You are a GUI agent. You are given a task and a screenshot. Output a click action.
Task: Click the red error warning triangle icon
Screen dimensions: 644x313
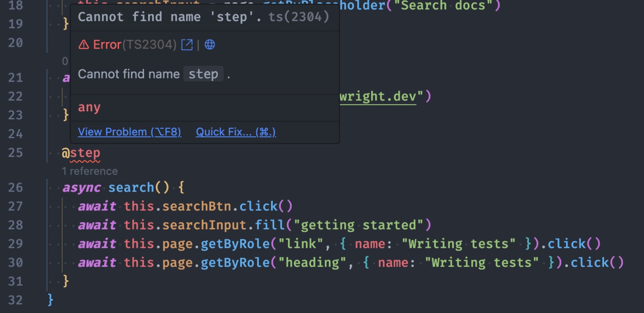point(84,45)
